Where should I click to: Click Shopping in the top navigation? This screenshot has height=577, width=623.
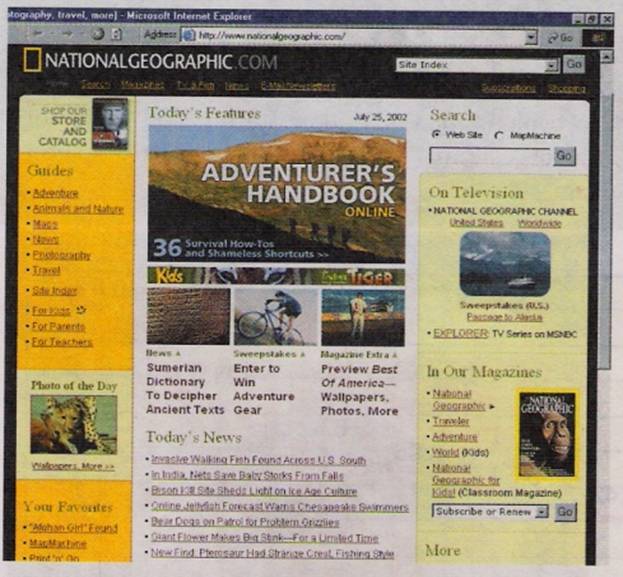(x=567, y=89)
